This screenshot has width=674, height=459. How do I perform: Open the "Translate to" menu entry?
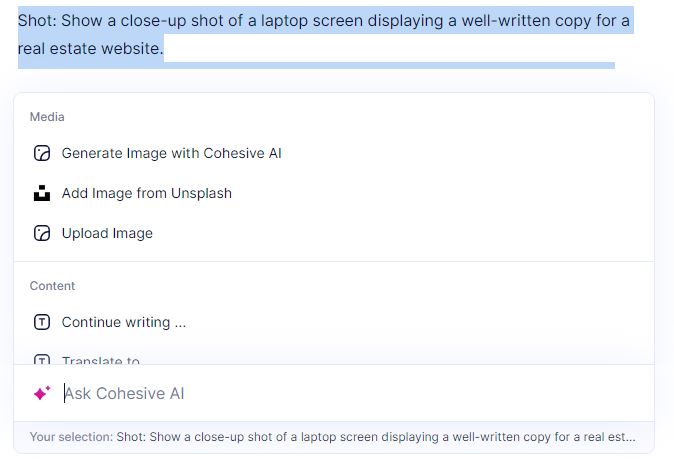pyautogui.click(x=100, y=360)
